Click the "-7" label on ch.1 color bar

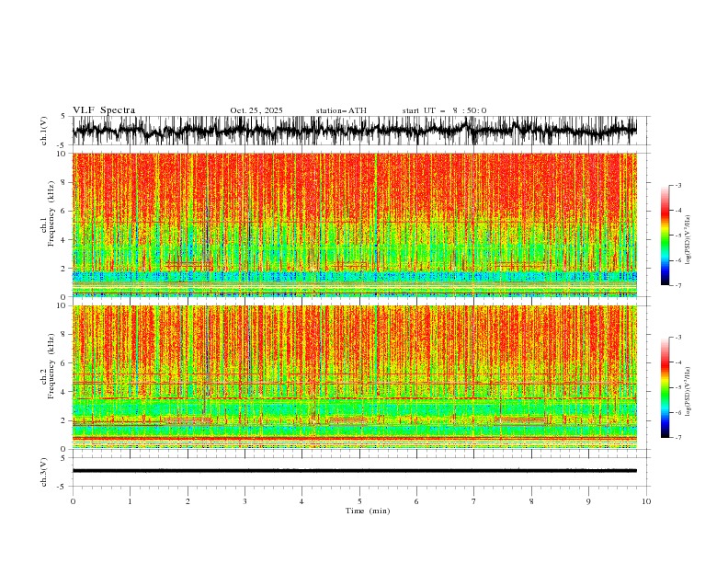(677, 286)
